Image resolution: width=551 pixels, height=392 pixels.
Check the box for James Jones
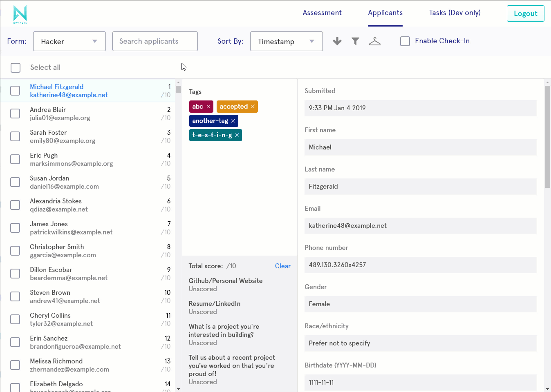point(15,228)
